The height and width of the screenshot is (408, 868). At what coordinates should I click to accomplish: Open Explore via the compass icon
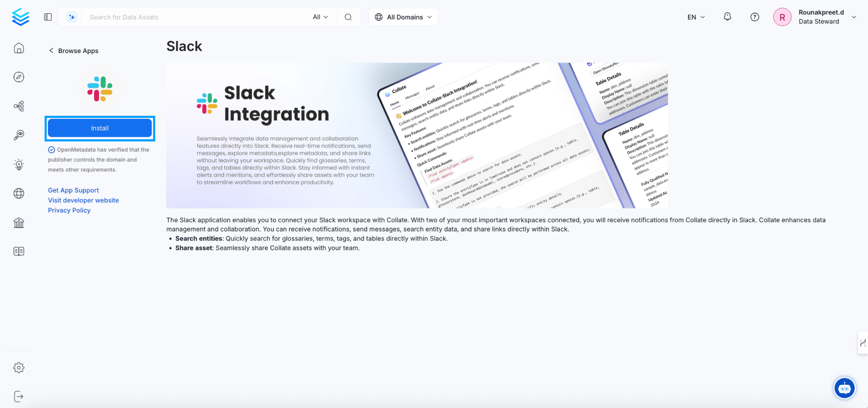tap(19, 77)
